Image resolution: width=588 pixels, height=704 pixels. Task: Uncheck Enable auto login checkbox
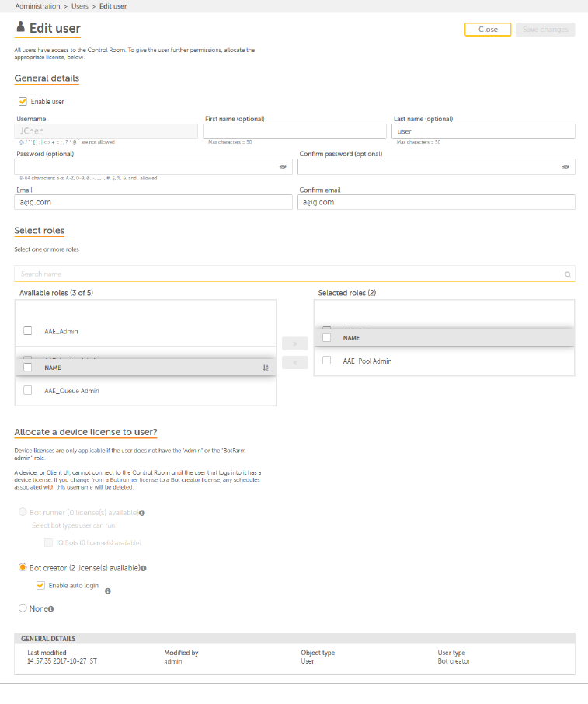coord(40,585)
